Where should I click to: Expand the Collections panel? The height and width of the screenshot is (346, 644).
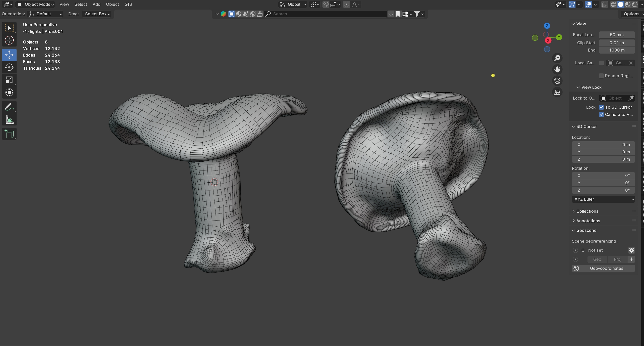(587, 211)
